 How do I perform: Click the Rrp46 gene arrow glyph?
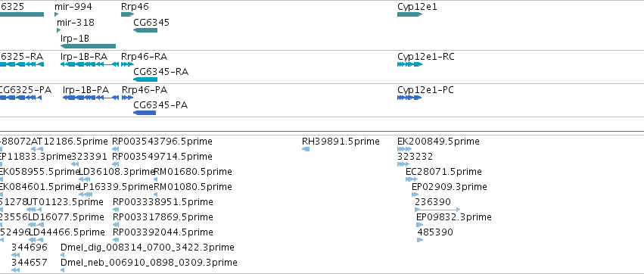tap(127, 15)
